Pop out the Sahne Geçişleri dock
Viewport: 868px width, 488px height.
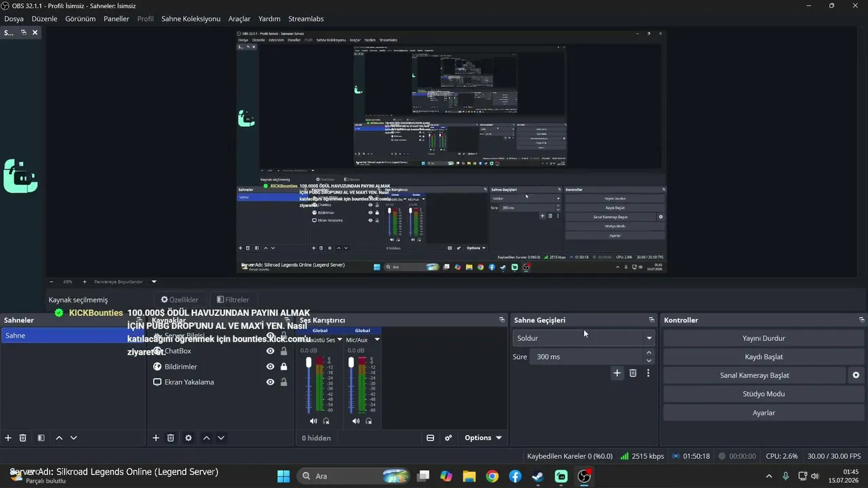(x=652, y=320)
